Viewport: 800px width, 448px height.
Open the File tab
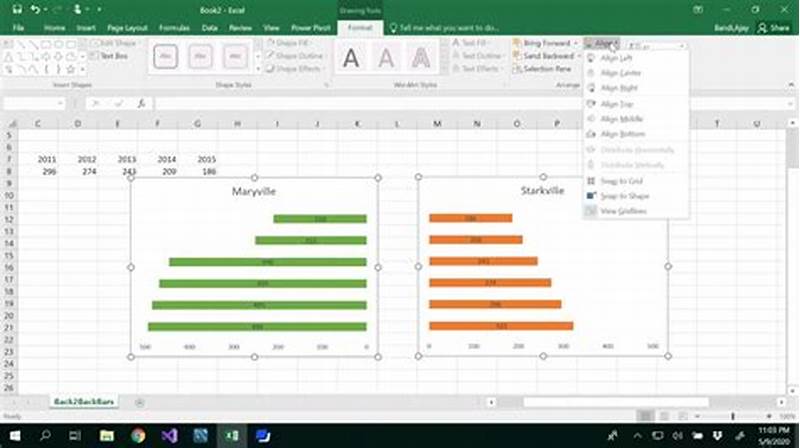(18, 28)
